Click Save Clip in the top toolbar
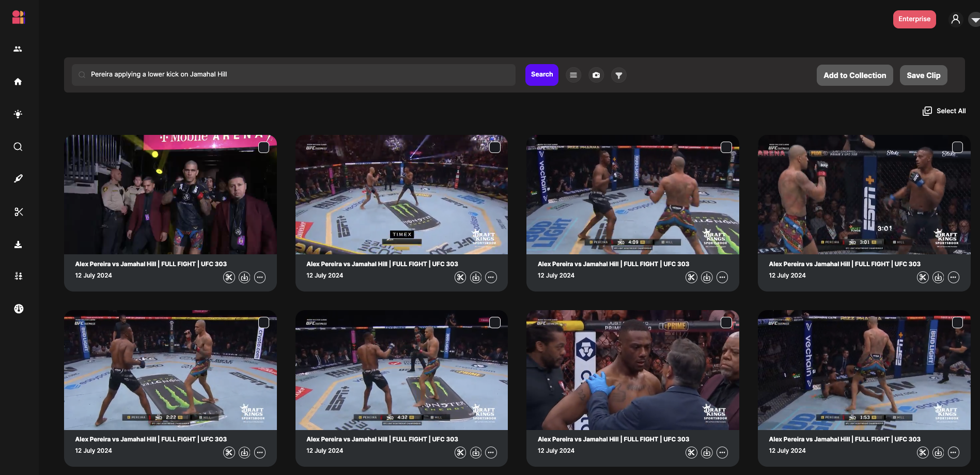980x475 pixels. click(923, 75)
